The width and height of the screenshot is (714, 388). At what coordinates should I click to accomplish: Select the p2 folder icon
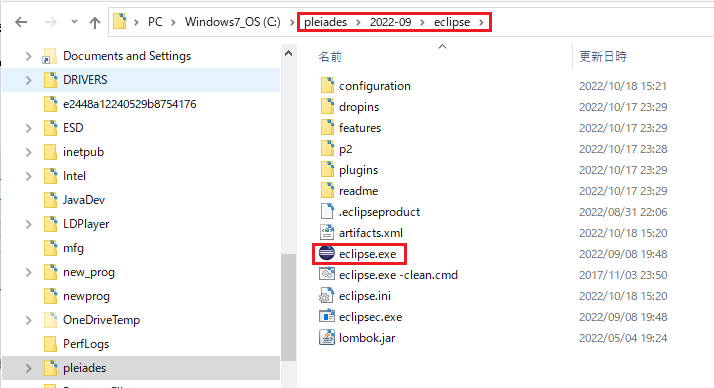point(327,148)
